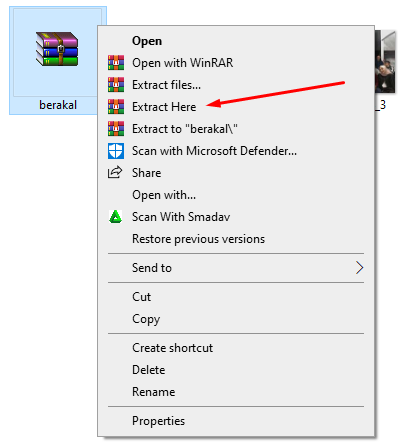Viewport: 413px width, 446px height.
Task: Choose Open with... menu entry
Action: coord(236,195)
